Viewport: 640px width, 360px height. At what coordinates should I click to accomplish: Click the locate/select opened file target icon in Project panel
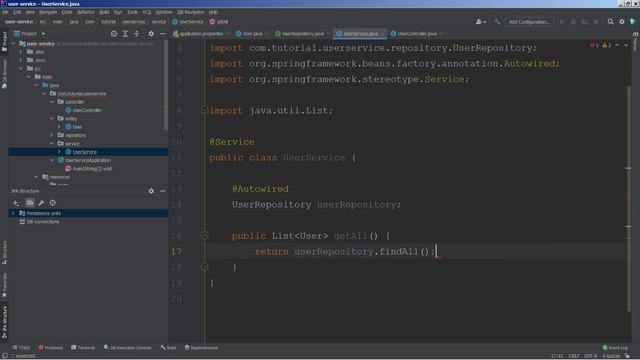(114, 34)
